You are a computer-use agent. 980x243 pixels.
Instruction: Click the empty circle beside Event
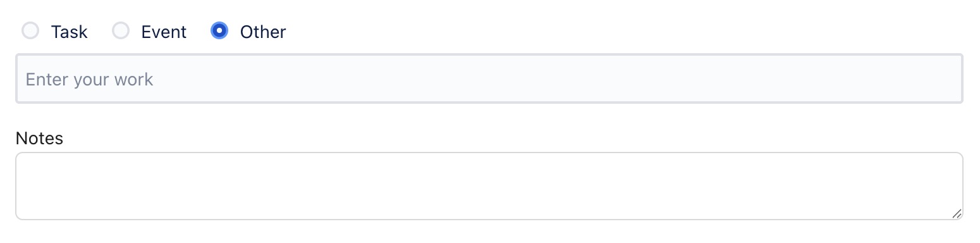pos(121,30)
